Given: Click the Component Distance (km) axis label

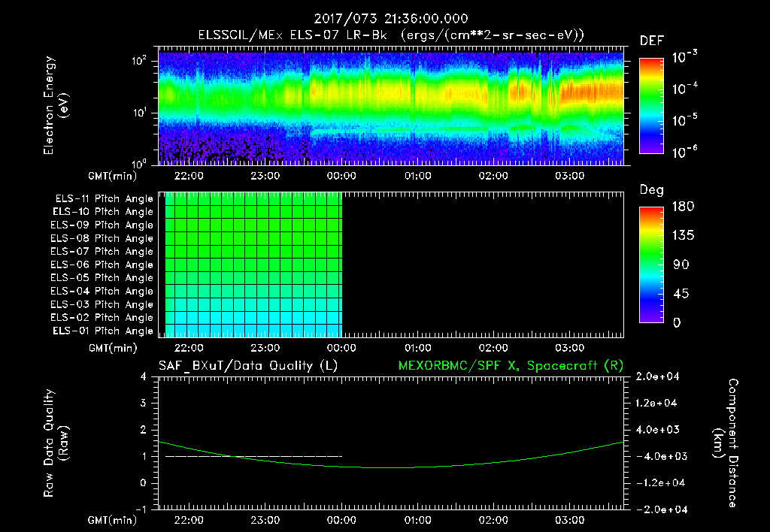Looking at the screenshot, I should (x=726, y=443).
